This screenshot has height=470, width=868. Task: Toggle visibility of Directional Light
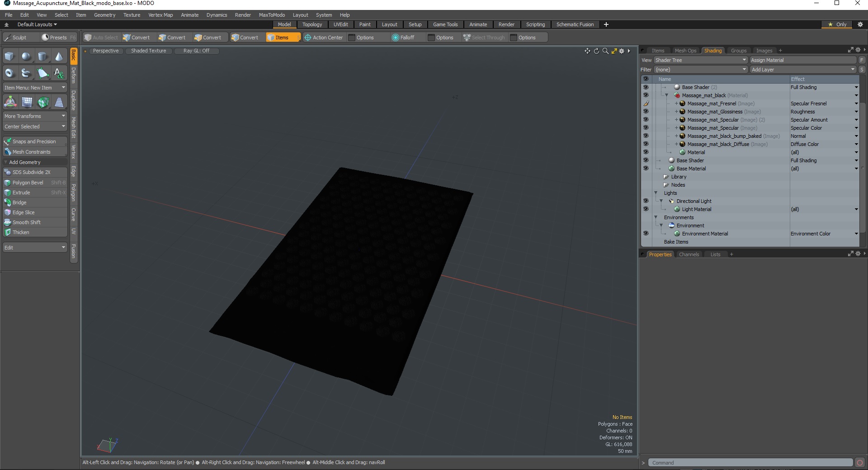(x=646, y=201)
